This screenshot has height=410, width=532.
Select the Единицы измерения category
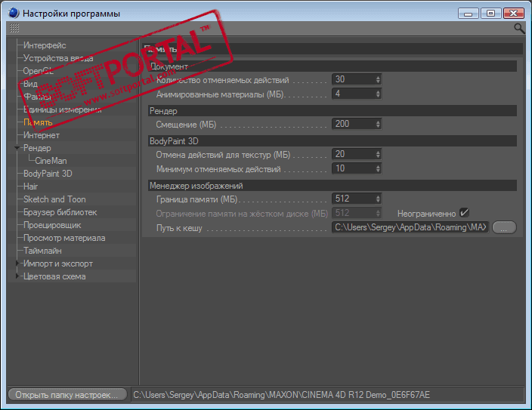[x=62, y=109]
